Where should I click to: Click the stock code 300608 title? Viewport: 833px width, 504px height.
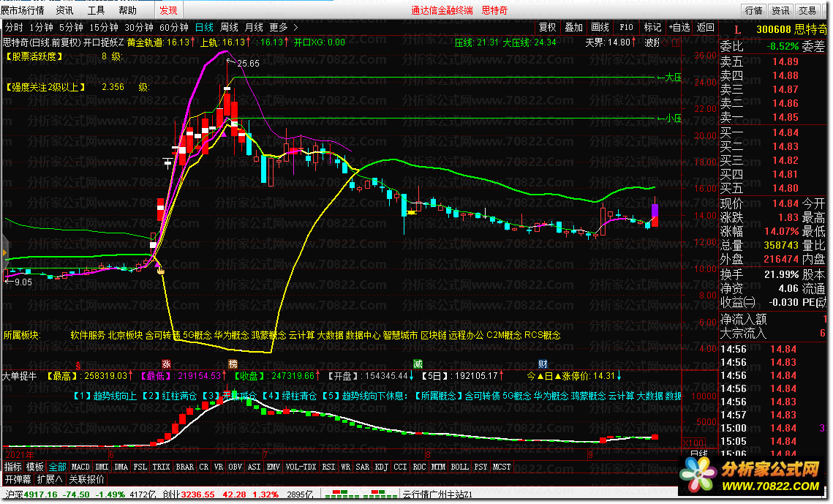(x=774, y=30)
